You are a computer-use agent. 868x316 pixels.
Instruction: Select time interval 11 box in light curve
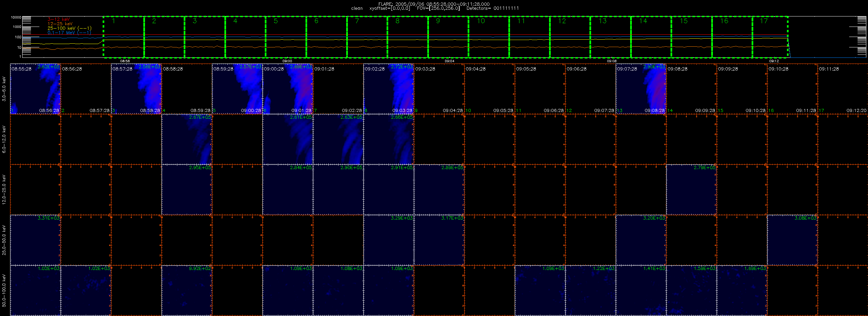[x=529, y=37]
